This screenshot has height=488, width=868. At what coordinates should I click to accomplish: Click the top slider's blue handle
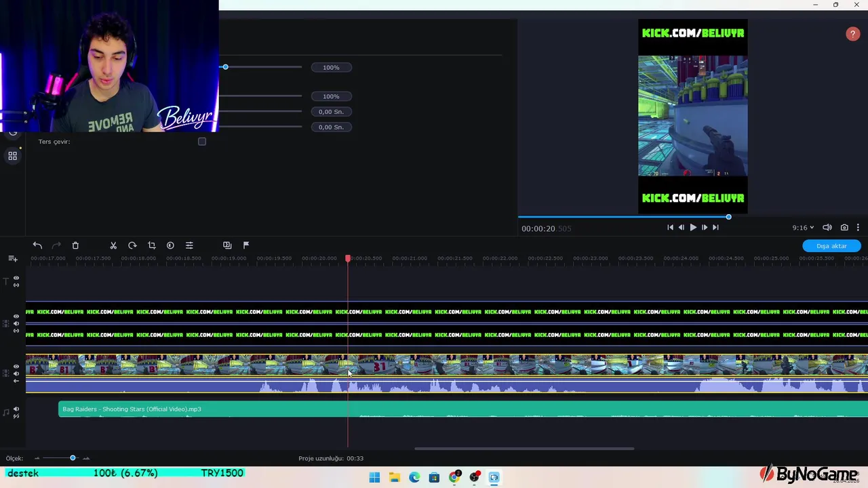[225, 67]
